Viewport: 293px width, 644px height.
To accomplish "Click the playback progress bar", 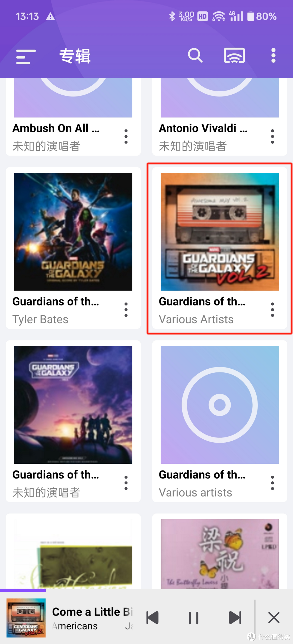I will coord(146,590).
